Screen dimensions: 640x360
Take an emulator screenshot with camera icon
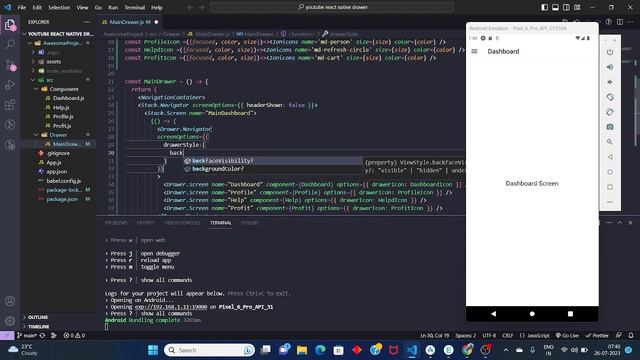[610, 127]
